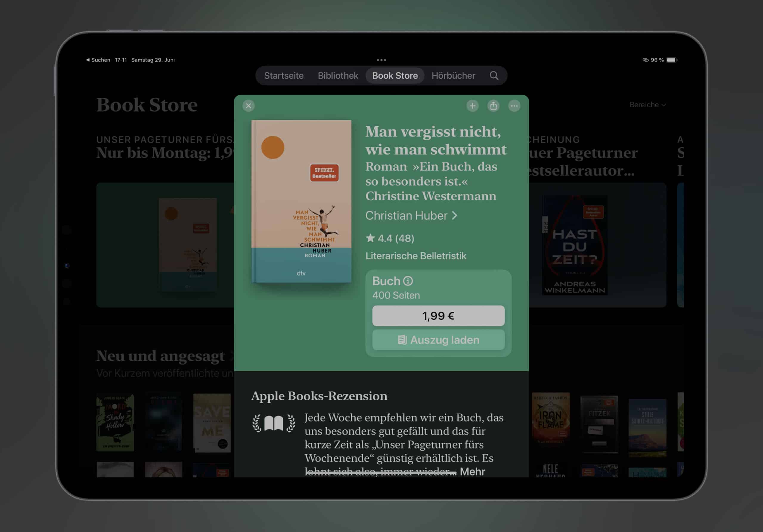
Task: Open Save Me book cover
Action: coord(212,422)
